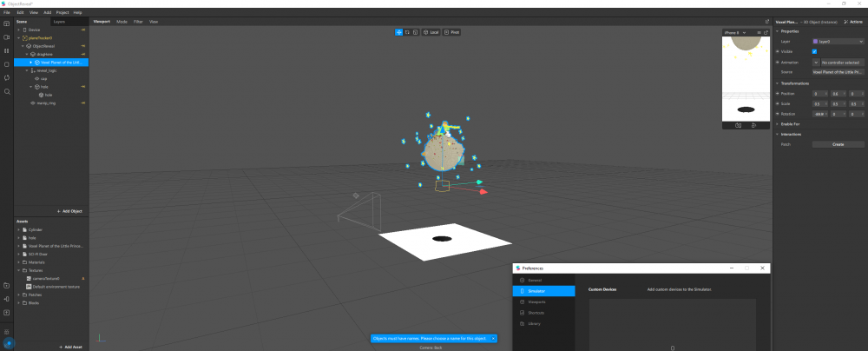Viewport: 868px width, 351px height.
Task: Open the Layer dropdown showing layer0
Action: pyautogui.click(x=837, y=41)
